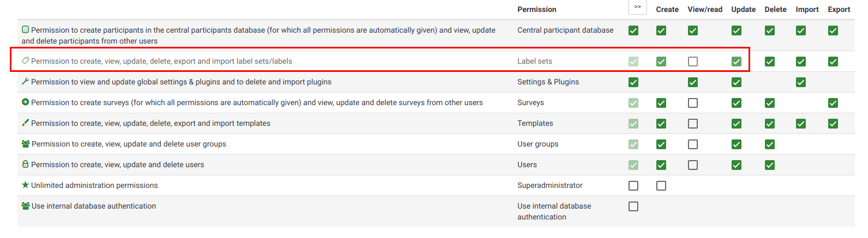Image resolution: width=868 pixels, height=238 pixels.
Task: Expand permission columns with >> button
Action: point(638,7)
